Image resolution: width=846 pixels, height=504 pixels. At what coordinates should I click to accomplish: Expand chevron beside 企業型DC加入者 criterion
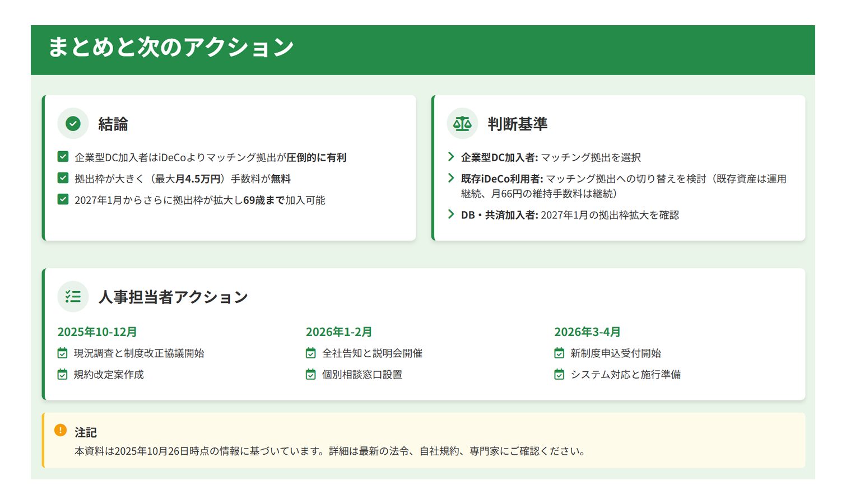451,157
